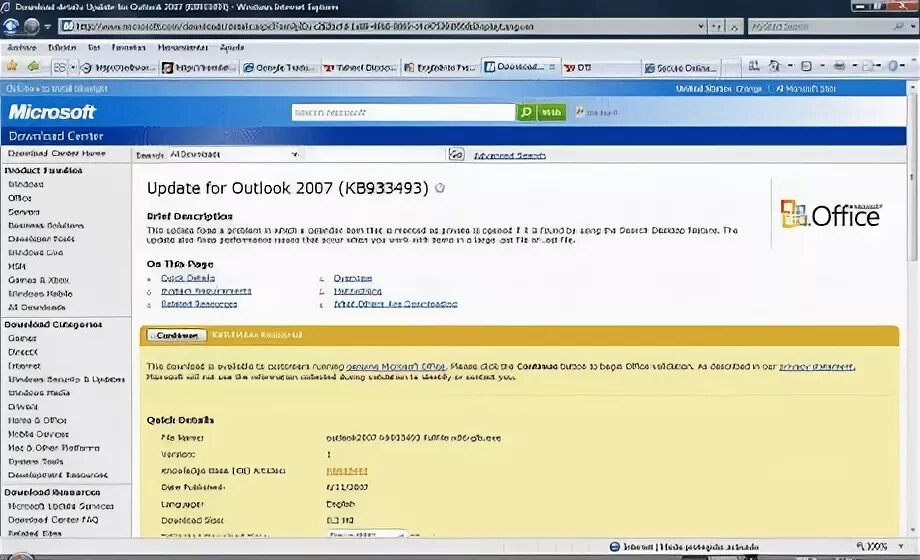Click the Go button next to search scope
920x560 pixels.
click(456, 154)
